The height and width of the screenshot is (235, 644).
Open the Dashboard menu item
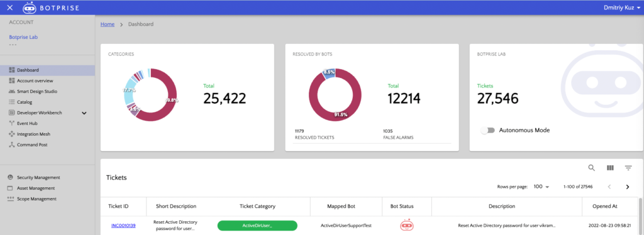tap(47, 70)
